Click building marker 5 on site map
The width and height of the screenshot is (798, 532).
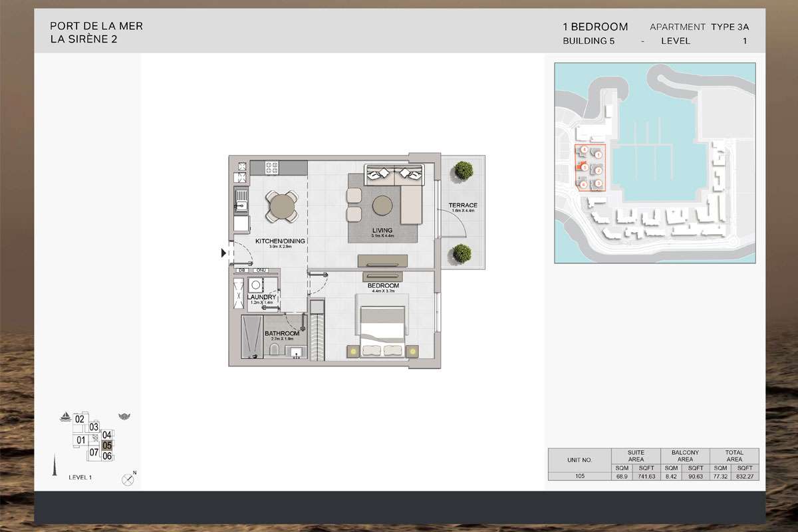pyautogui.click(x=583, y=167)
